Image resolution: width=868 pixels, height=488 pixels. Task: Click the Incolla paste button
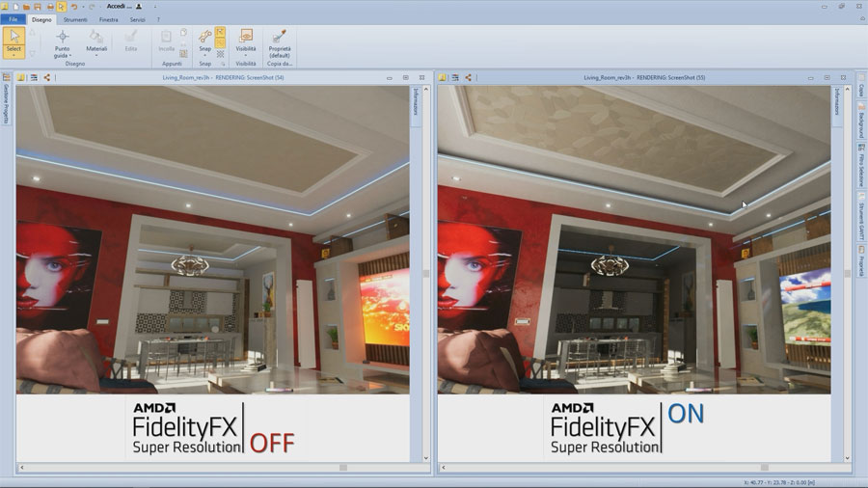point(166,41)
